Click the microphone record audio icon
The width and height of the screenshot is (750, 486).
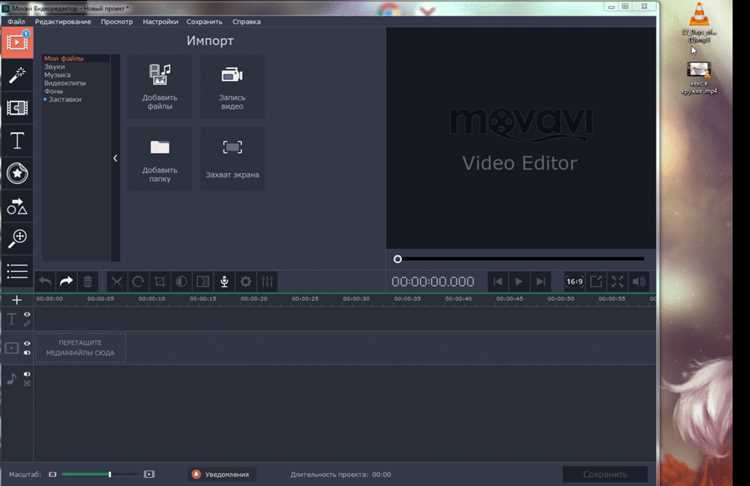[224, 281]
